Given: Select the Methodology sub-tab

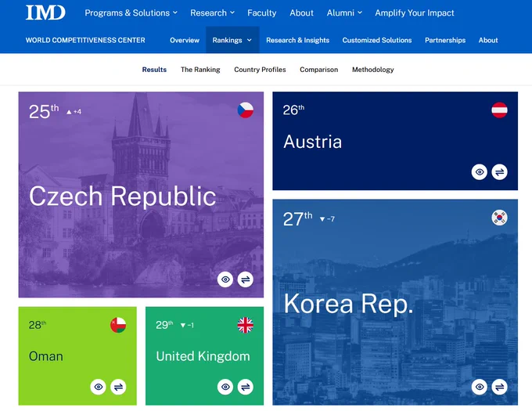Looking at the screenshot, I should (373, 70).
